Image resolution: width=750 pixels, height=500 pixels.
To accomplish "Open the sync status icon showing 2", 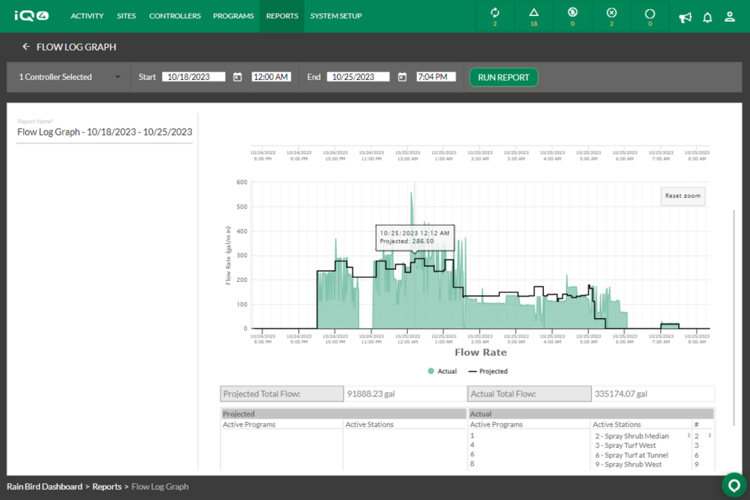I will click(495, 16).
